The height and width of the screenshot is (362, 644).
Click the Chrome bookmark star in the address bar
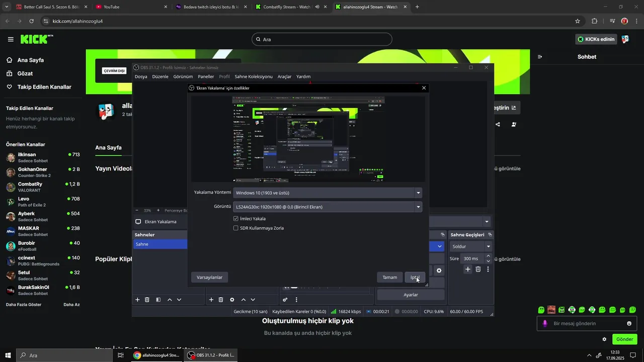[578, 21]
